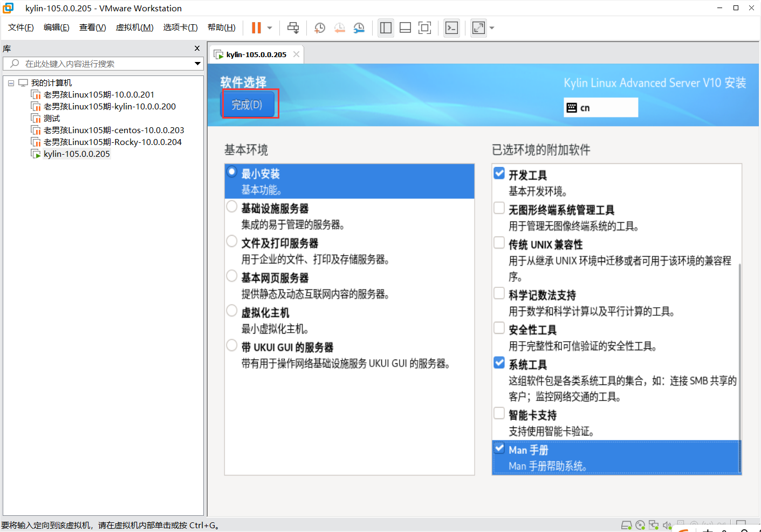Image resolution: width=761 pixels, height=532 pixels.
Task: Select the 虚拟化主机 radio option
Action: coord(232,310)
